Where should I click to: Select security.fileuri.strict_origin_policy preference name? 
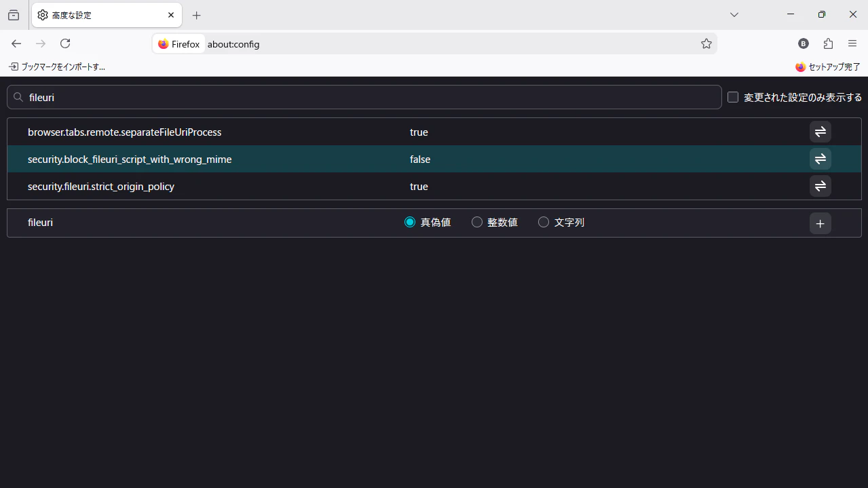(101, 187)
